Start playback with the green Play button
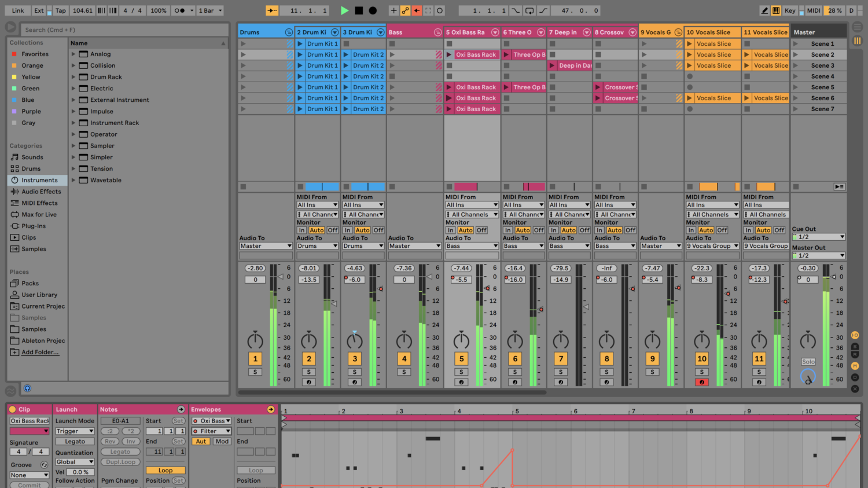868x488 pixels. [344, 10]
